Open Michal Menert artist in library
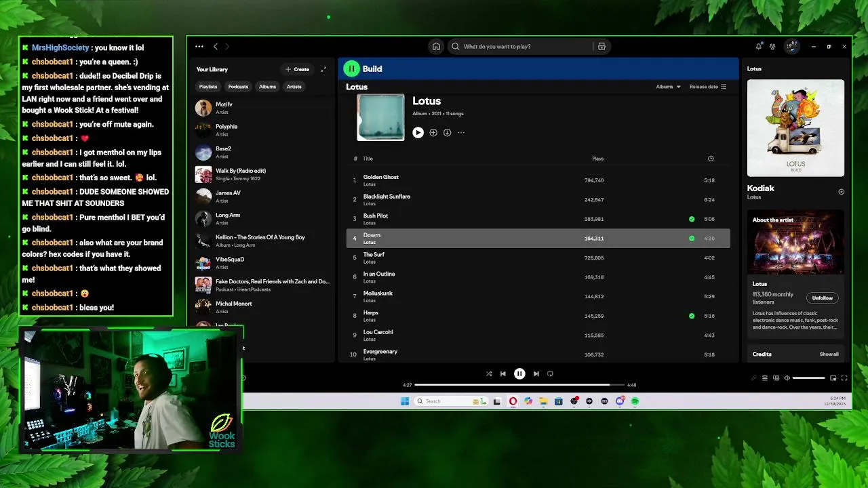 pos(262,307)
